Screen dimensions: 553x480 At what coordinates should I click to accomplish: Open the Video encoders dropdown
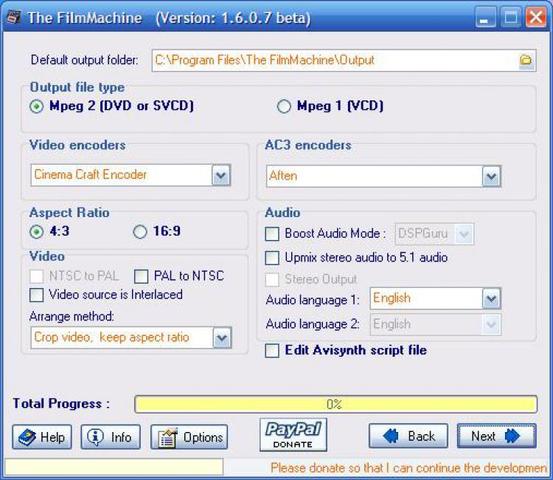pyautogui.click(x=221, y=175)
